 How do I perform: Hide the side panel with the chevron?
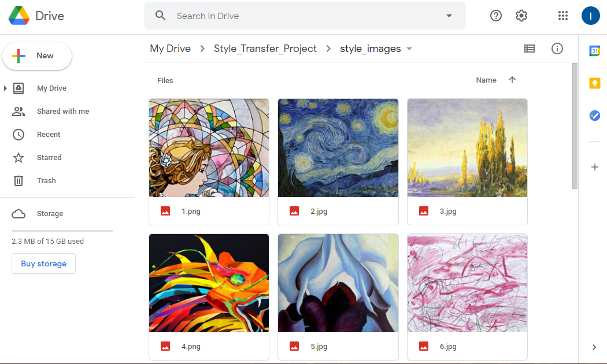pyautogui.click(x=594, y=347)
